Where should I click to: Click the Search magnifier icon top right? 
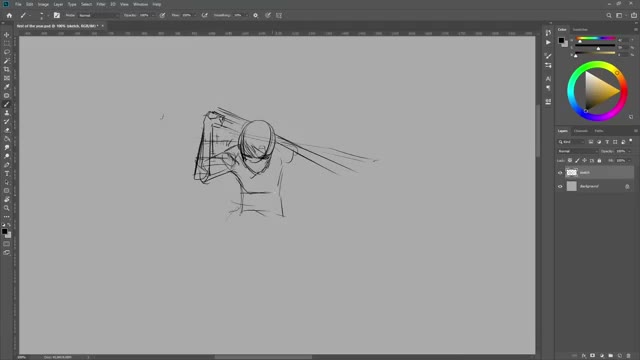pyautogui.click(x=609, y=16)
